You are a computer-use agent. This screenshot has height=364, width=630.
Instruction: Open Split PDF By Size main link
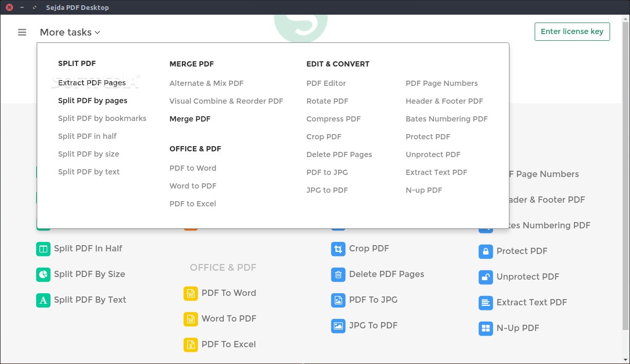(90, 274)
